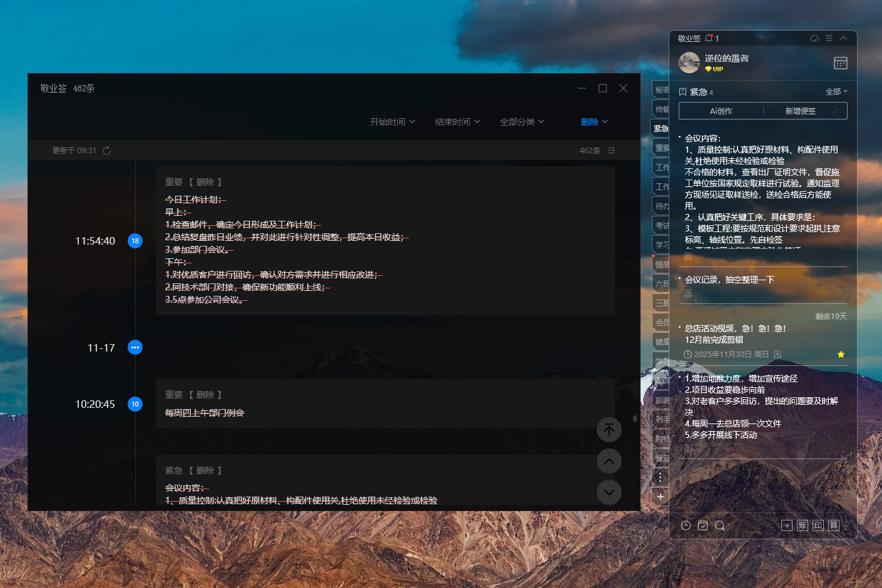
Task: Switch to the 紧急 category tab
Action: coord(661,128)
